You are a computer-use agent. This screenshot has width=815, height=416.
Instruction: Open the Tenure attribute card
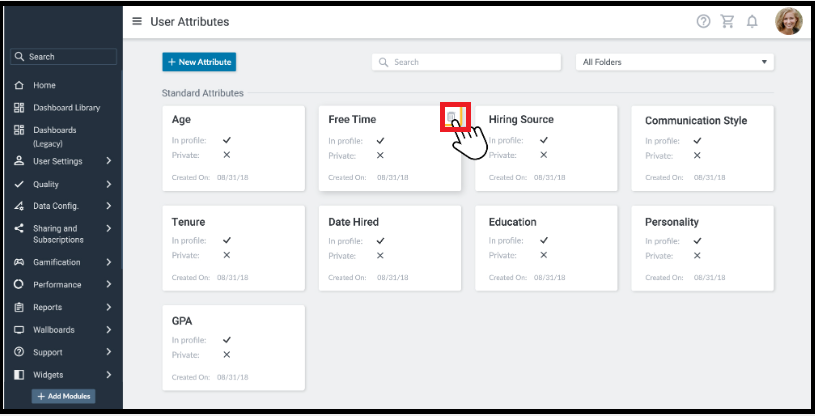(x=233, y=248)
